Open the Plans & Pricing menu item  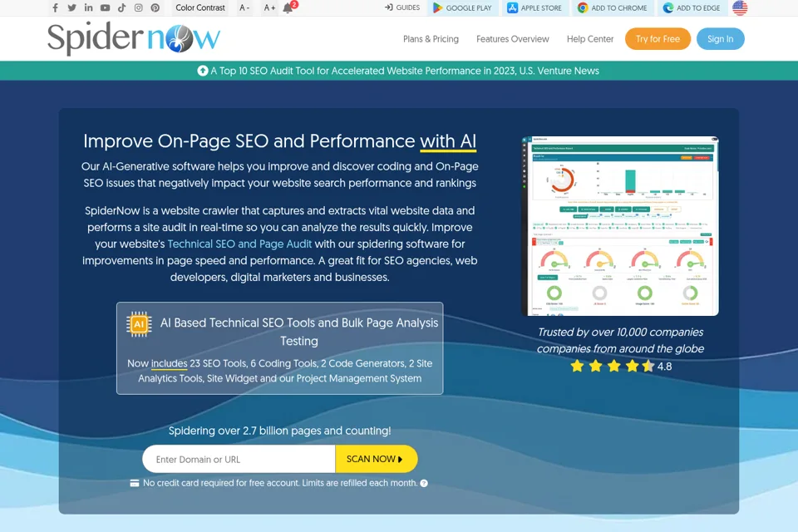click(431, 39)
